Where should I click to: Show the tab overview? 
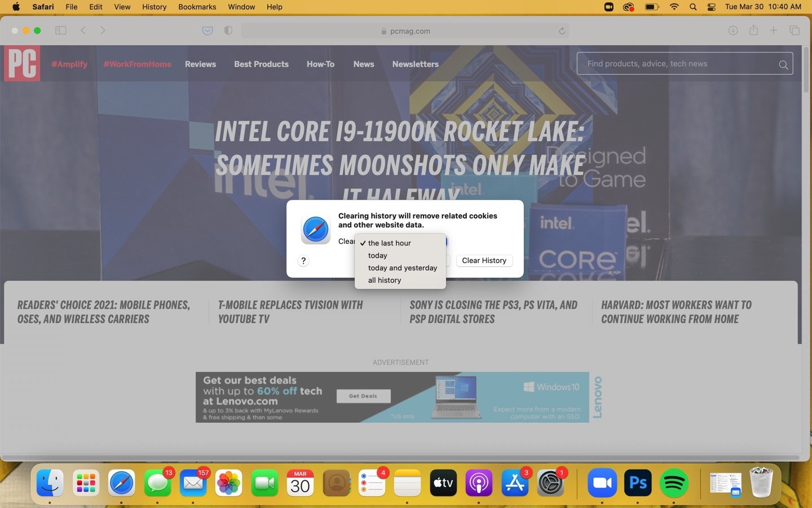coord(795,30)
